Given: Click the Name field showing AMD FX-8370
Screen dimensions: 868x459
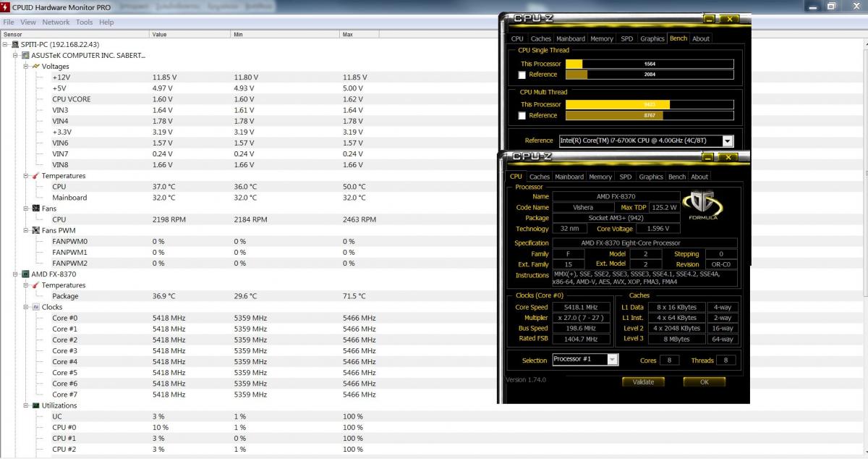Looking at the screenshot, I should coord(616,196).
